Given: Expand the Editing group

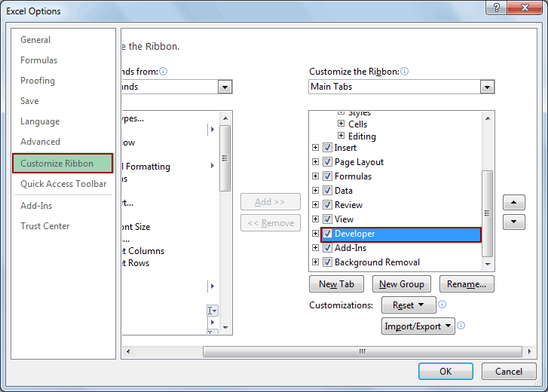Looking at the screenshot, I should [x=341, y=136].
